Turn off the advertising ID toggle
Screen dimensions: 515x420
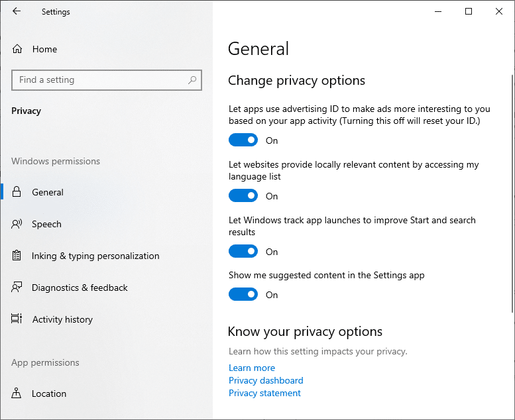[243, 140]
